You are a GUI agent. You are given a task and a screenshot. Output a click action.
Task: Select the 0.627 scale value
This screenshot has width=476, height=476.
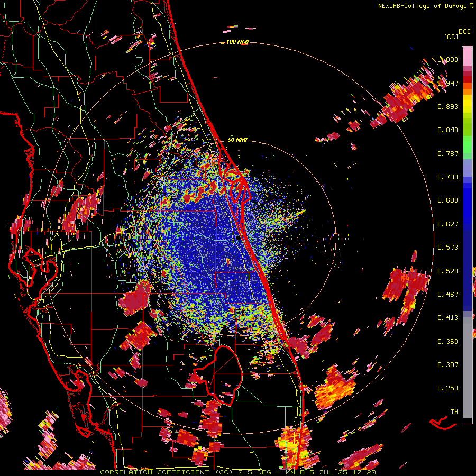click(448, 224)
